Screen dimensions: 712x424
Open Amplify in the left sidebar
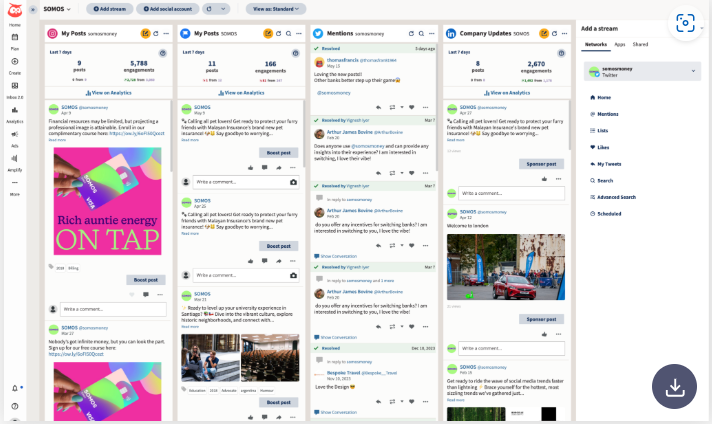tap(15, 162)
